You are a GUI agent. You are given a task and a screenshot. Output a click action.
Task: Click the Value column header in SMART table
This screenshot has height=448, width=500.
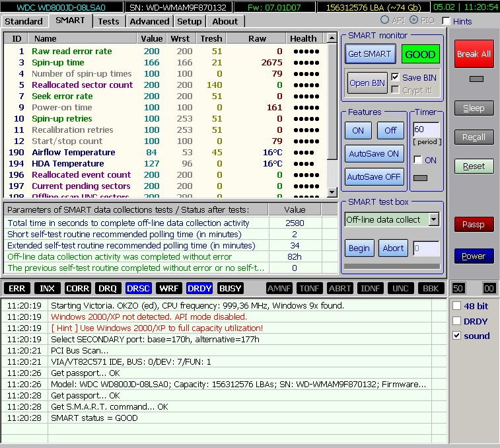click(x=151, y=38)
